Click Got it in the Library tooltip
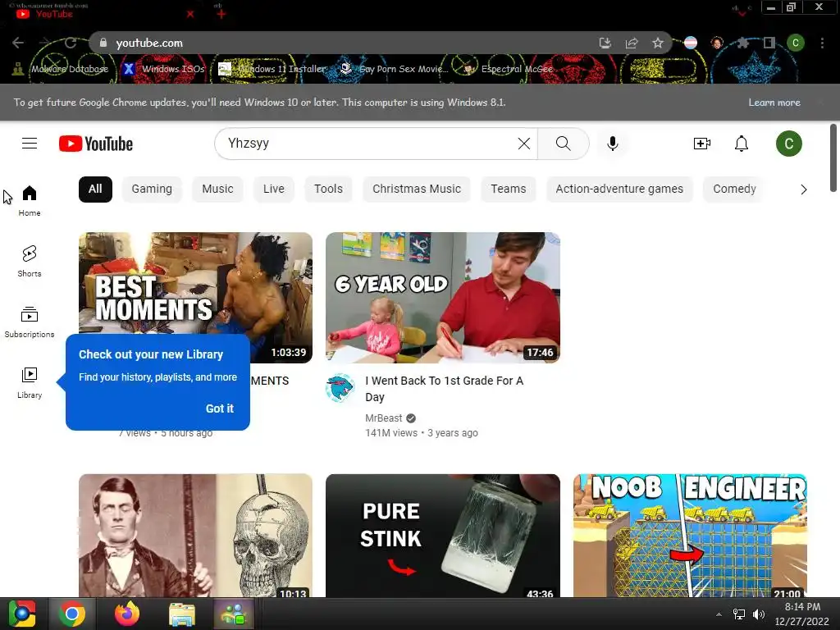This screenshot has width=840, height=630. [x=220, y=409]
